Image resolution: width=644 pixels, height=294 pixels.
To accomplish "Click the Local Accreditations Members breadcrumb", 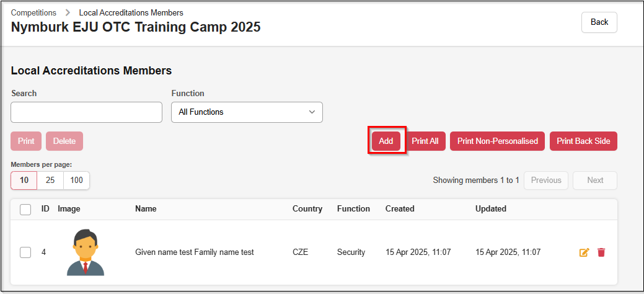I will point(131,12).
